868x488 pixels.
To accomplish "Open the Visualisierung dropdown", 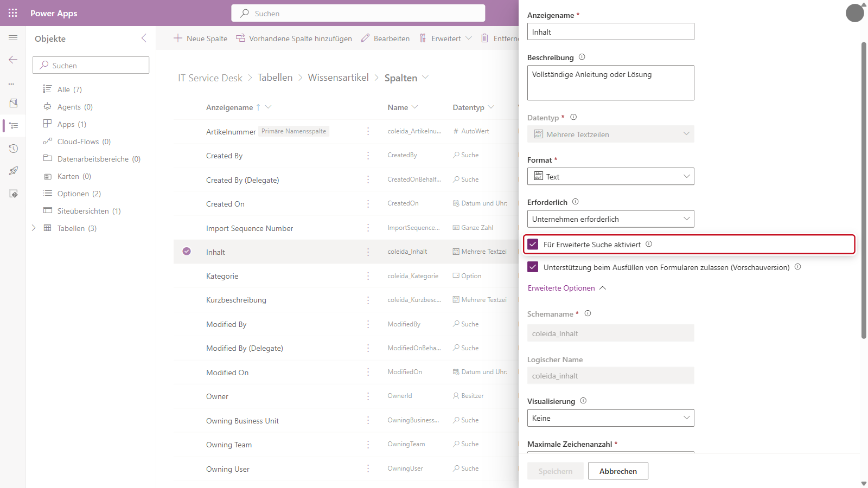I will (x=610, y=418).
